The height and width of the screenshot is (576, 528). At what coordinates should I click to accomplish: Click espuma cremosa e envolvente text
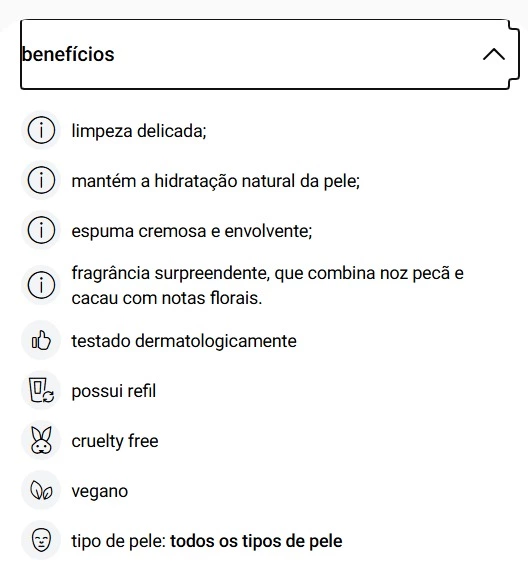(x=192, y=231)
